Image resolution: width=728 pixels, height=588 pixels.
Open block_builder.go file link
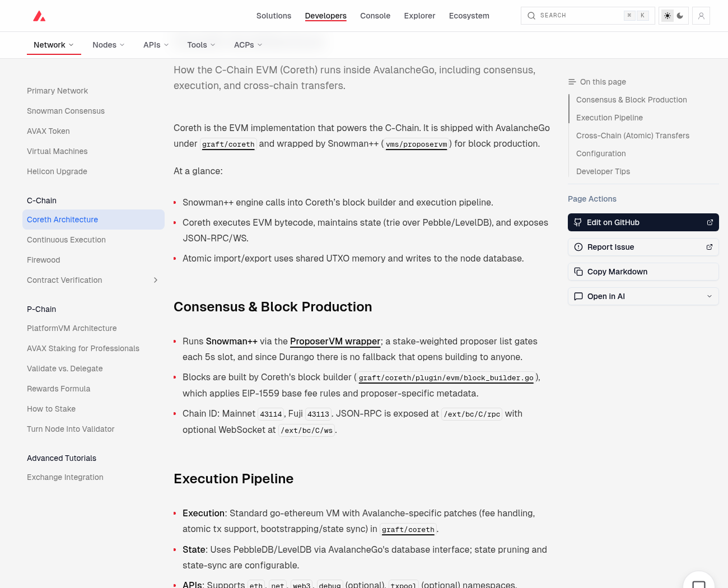pyautogui.click(x=446, y=378)
